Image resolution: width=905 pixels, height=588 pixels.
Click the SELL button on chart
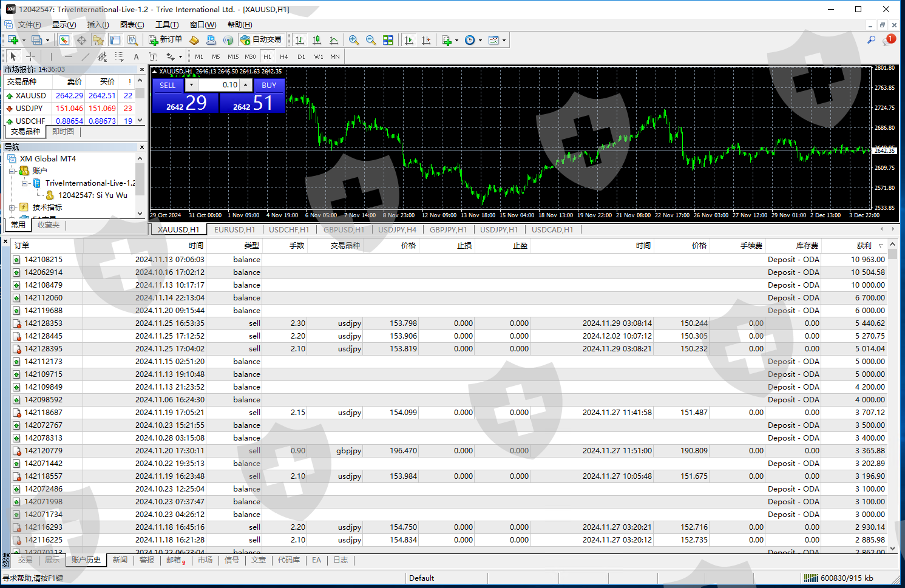click(168, 86)
